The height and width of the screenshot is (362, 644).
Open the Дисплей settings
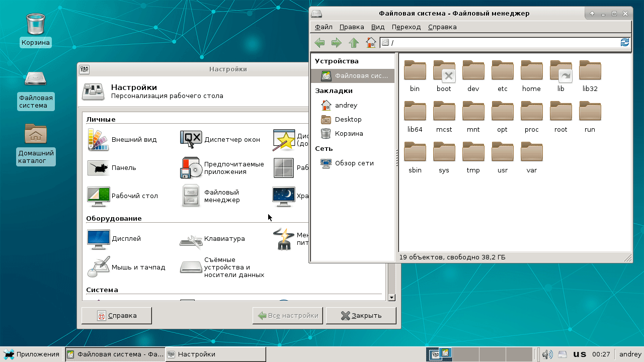click(99, 239)
